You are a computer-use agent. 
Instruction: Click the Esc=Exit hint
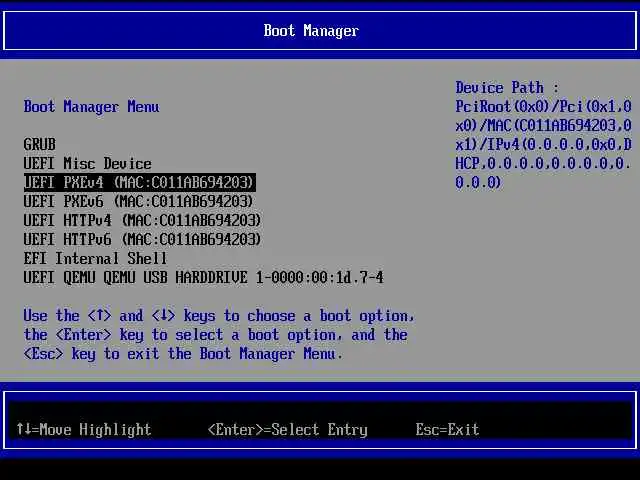pos(447,429)
